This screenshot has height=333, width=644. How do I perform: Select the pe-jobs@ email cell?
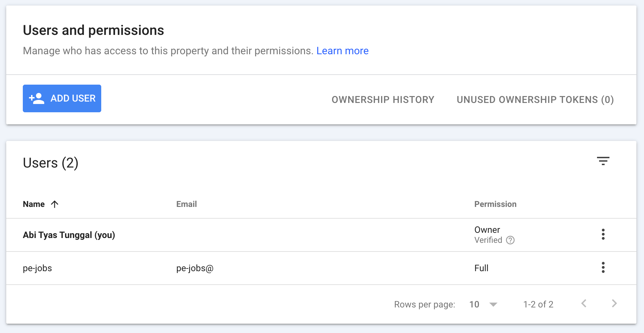195,268
